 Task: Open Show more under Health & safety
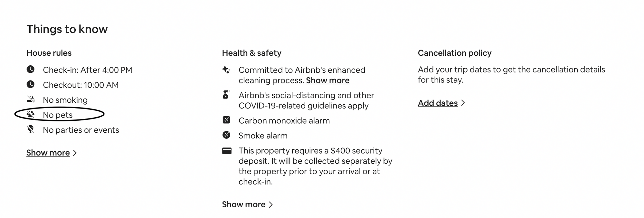coord(244,204)
